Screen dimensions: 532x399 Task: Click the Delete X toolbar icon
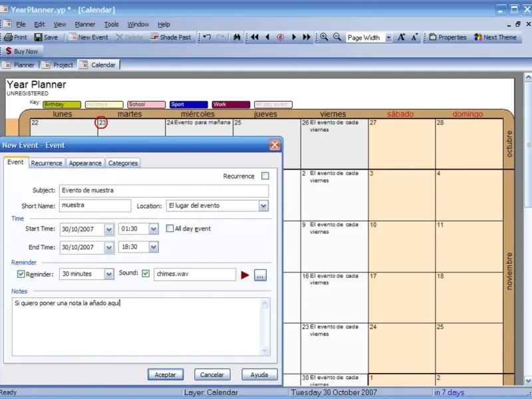pos(120,37)
